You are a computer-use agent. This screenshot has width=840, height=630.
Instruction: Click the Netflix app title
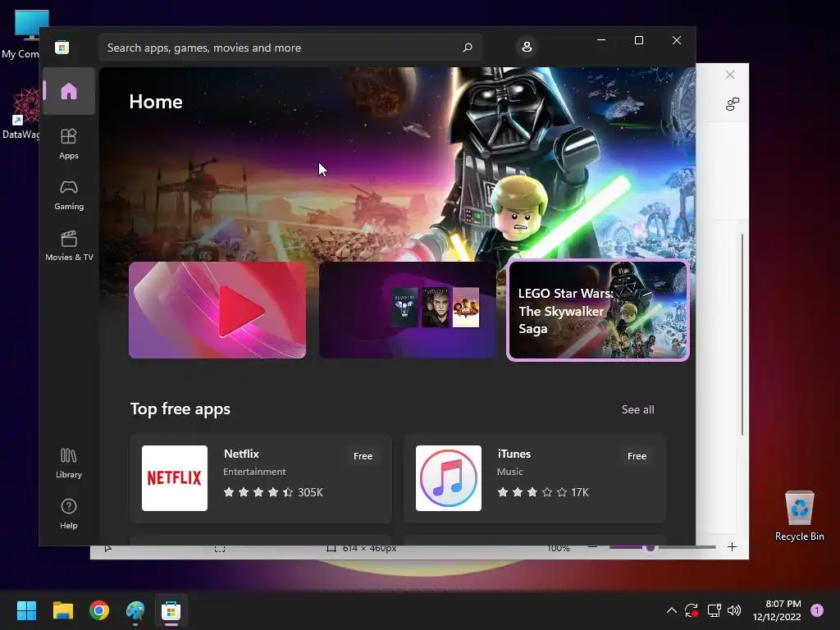click(x=241, y=454)
